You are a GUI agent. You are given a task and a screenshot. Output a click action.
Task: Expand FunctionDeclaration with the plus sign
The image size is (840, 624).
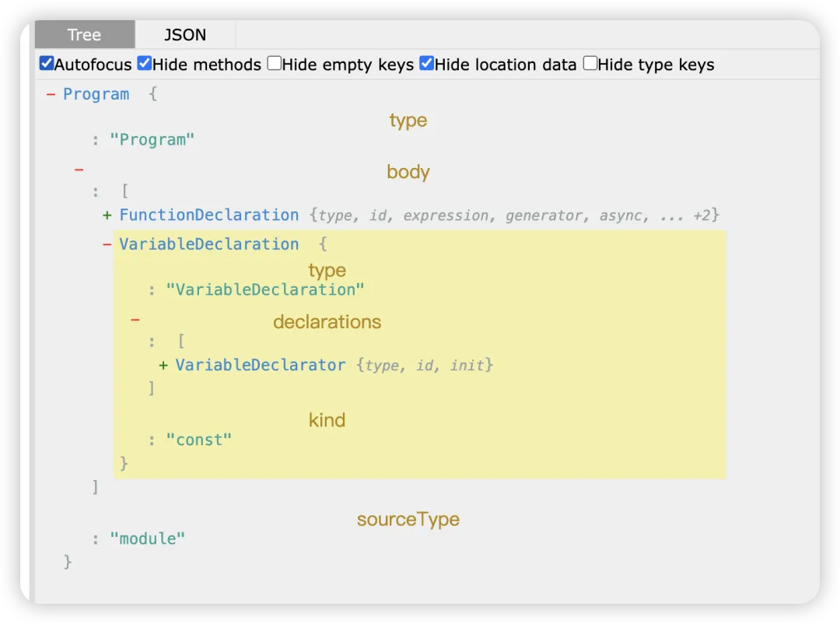(x=107, y=216)
